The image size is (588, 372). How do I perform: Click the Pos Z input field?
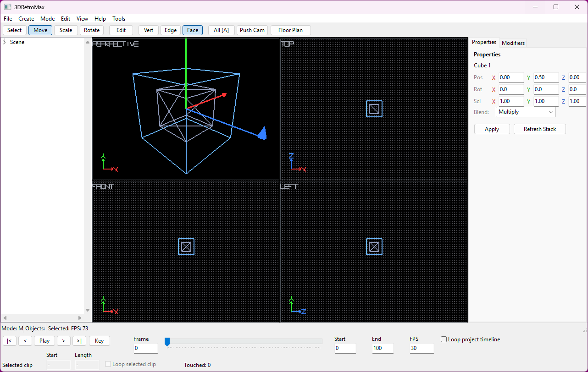tap(577, 78)
